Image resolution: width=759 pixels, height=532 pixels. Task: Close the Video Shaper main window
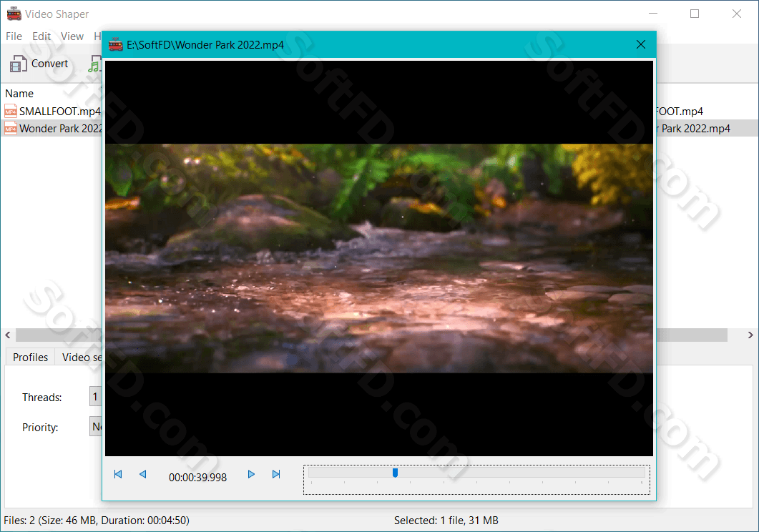pos(737,14)
